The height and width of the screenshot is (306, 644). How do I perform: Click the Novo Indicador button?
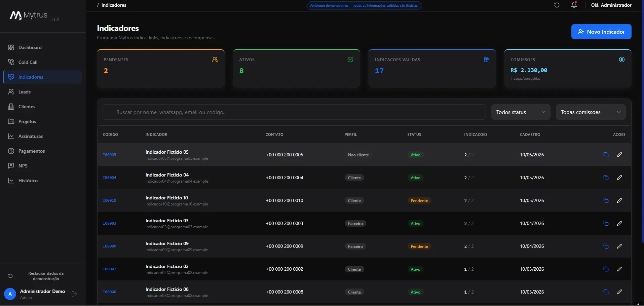[601, 32]
